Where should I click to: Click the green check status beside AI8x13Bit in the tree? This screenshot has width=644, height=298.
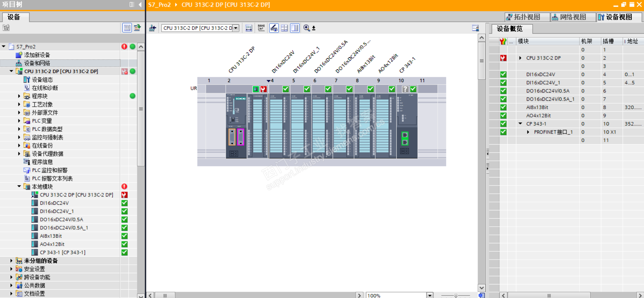(124, 236)
